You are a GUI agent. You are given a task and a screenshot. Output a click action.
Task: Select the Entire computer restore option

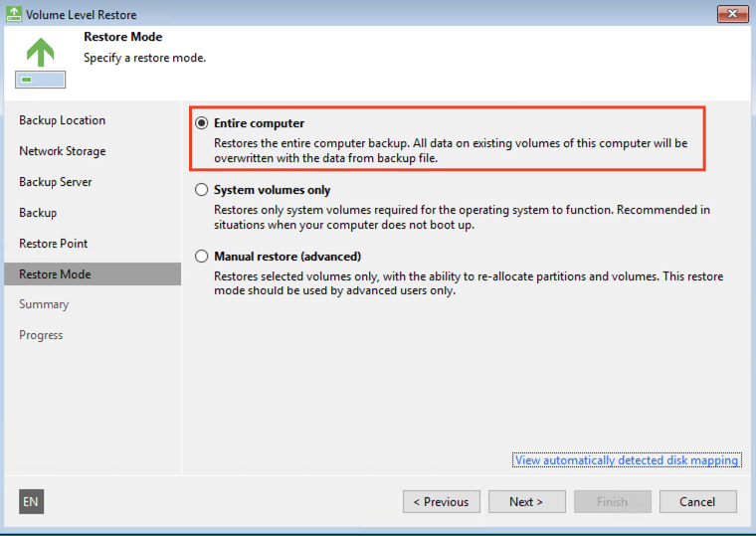[202, 123]
